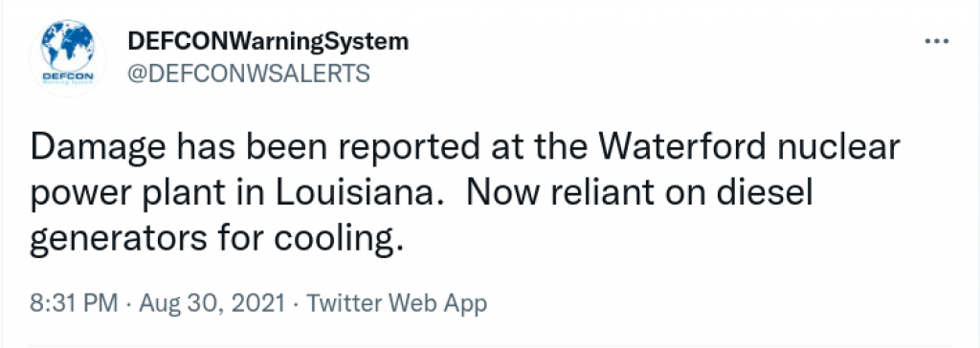Click the globe graphic inside the avatar
The height and width of the screenshot is (348, 980).
click(67, 48)
